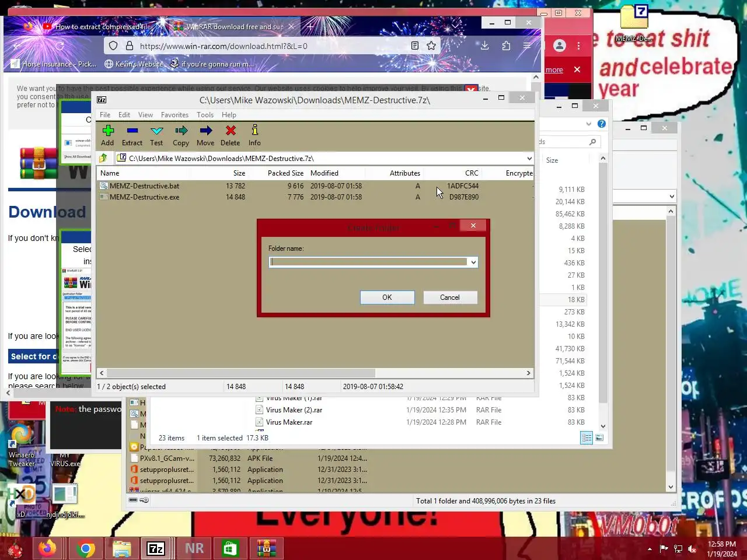Open the Firefox hamburger application menu
This screenshot has height=560, width=747.
point(527,45)
